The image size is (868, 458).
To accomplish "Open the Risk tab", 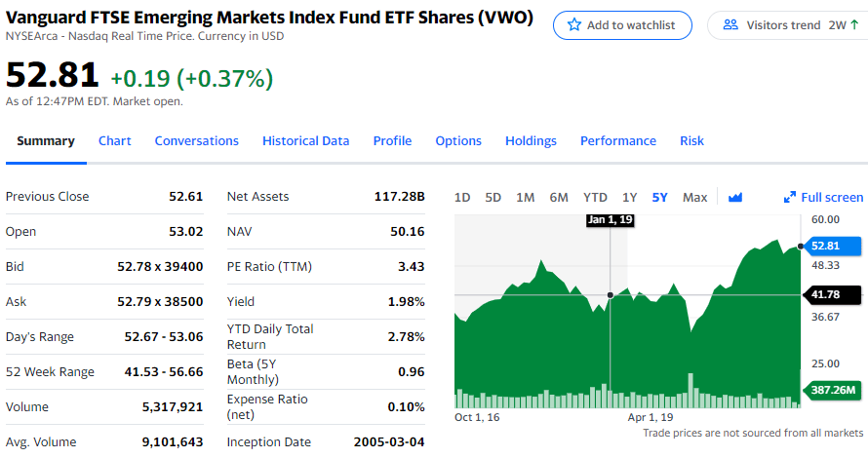I will 691,140.
